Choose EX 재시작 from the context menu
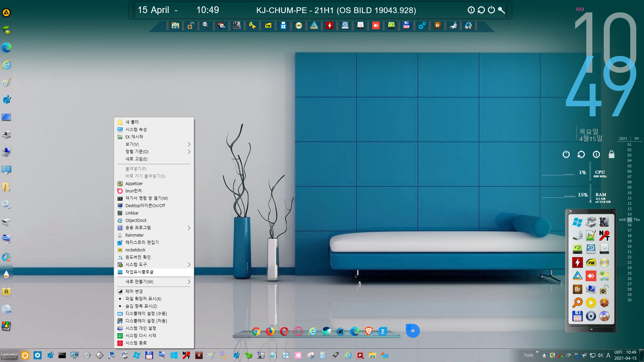This screenshot has width=644, height=362. (154, 137)
